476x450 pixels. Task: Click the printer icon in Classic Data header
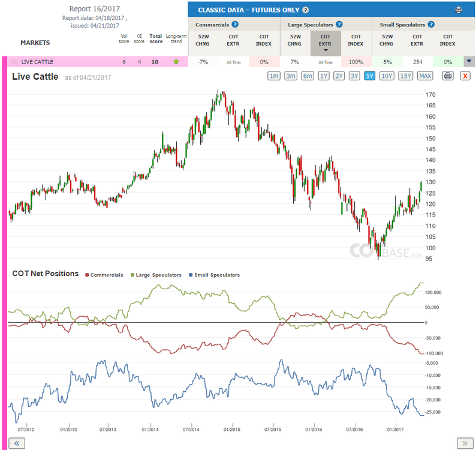[459, 10]
